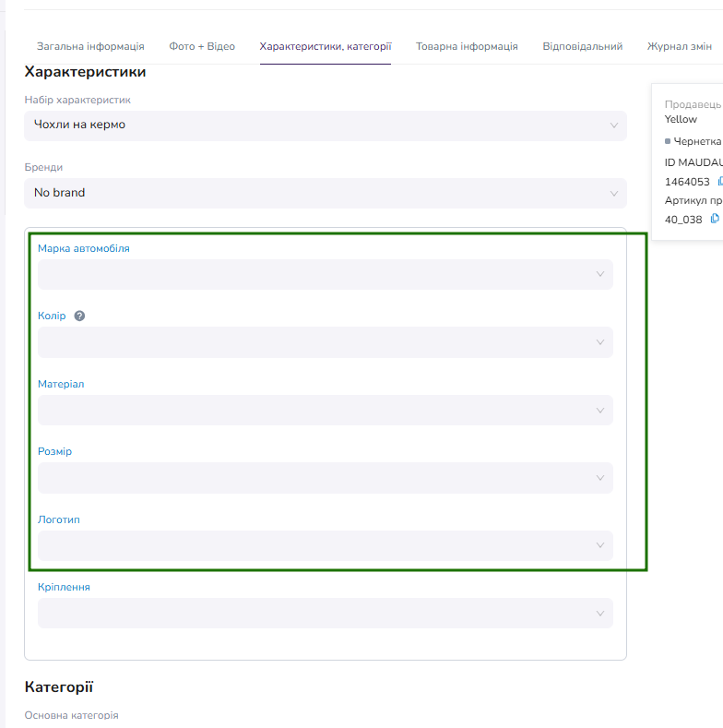Copy the ID 1464053 using its copy icon
Viewport: 723px width, 728px height.
[x=719, y=181]
